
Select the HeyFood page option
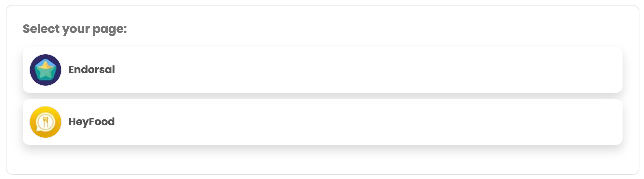pyautogui.click(x=322, y=122)
